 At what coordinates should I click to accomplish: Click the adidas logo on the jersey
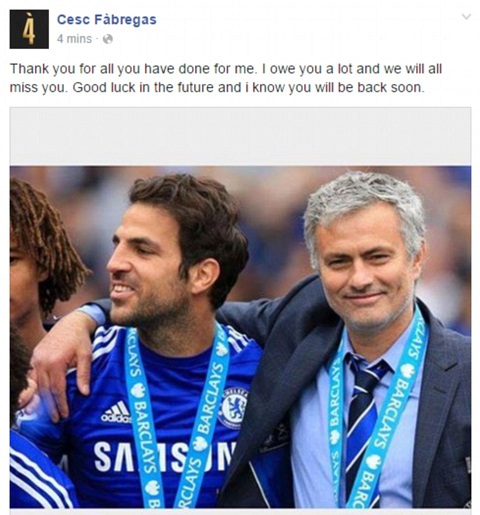coord(116,412)
